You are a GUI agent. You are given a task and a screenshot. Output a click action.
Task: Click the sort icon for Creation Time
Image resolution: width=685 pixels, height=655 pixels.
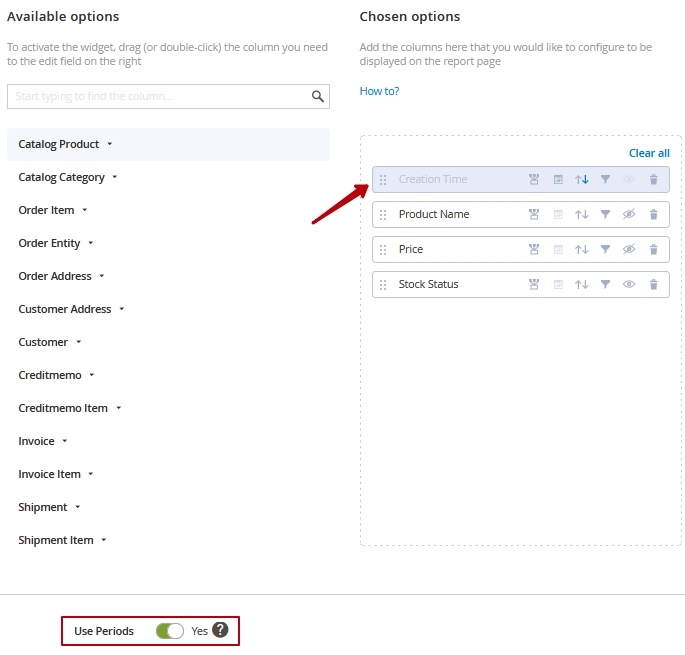(x=582, y=180)
